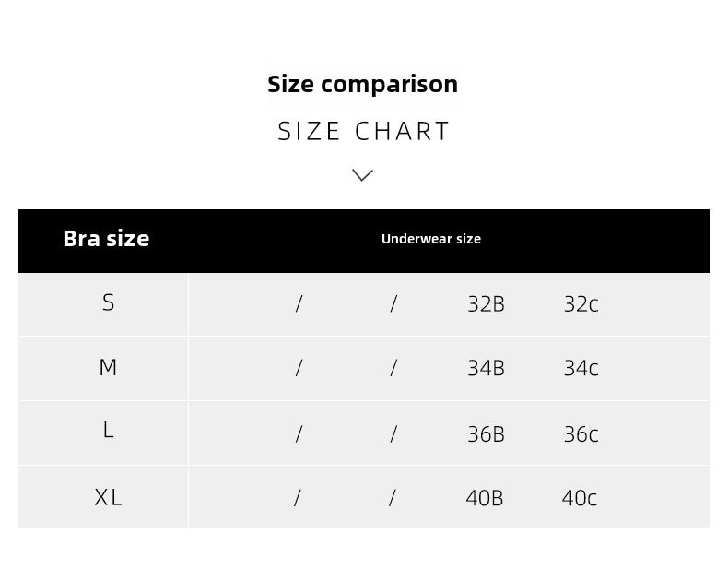Click the Size comparison heading
728x569 pixels.
[362, 84]
